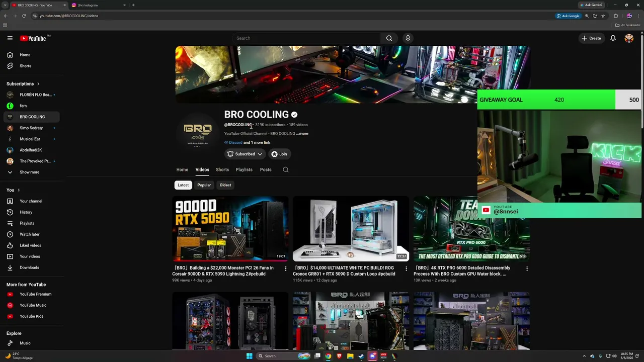Screen dimensions: 644x362
Task: Expand the You section arrow
Action: (19, 190)
